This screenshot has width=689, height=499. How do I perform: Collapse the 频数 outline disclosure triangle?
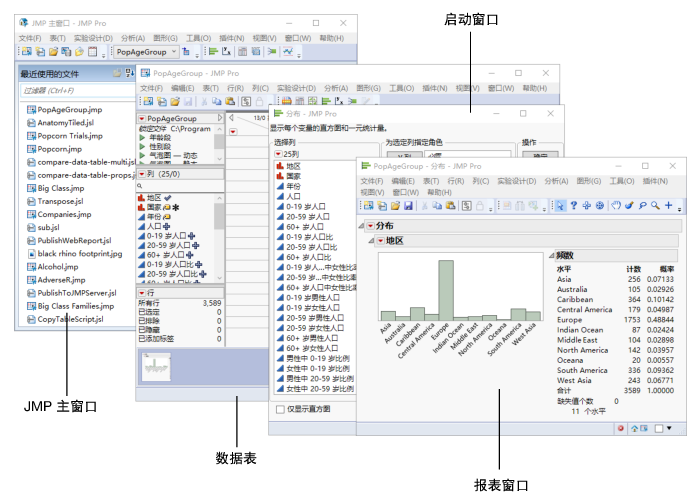[x=551, y=255]
